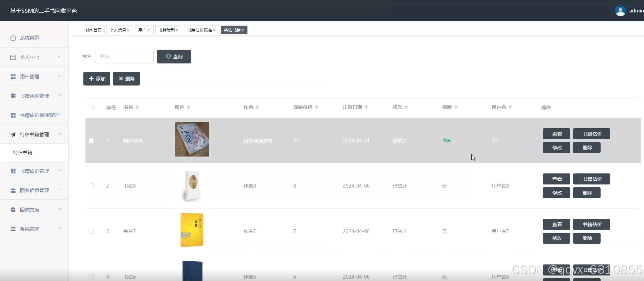Sort table by 原始价格 column
The width and height of the screenshot is (644, 281).
(317, 108)
